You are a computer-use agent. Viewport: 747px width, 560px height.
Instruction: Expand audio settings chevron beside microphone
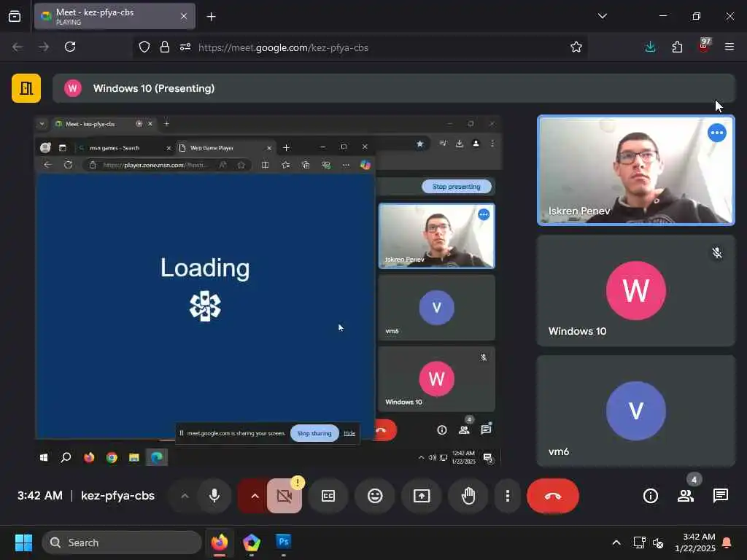coord(185,496)
